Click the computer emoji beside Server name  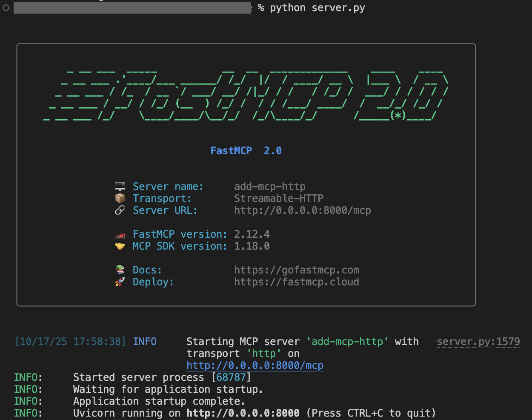coord(120,187)
